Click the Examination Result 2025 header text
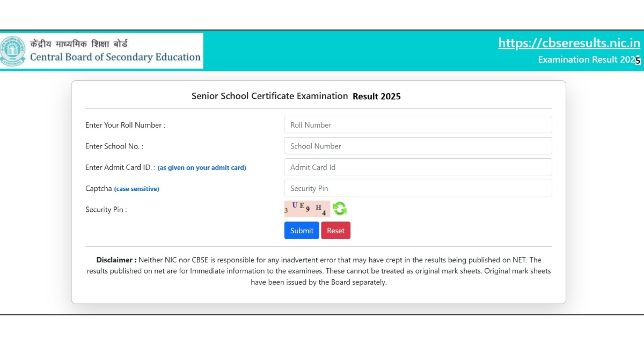This screenshot has height=362, width=644. [589, 59]
